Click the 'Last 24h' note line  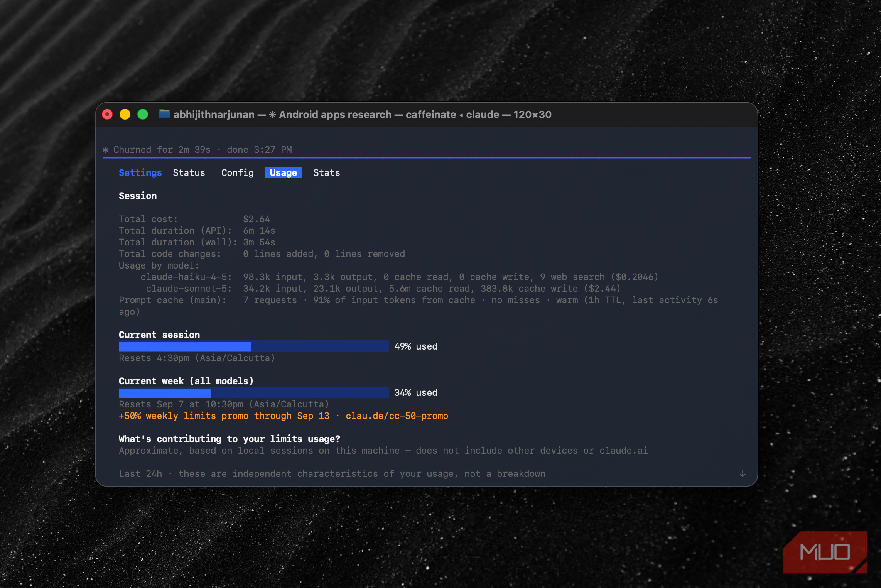click(332, 474)
